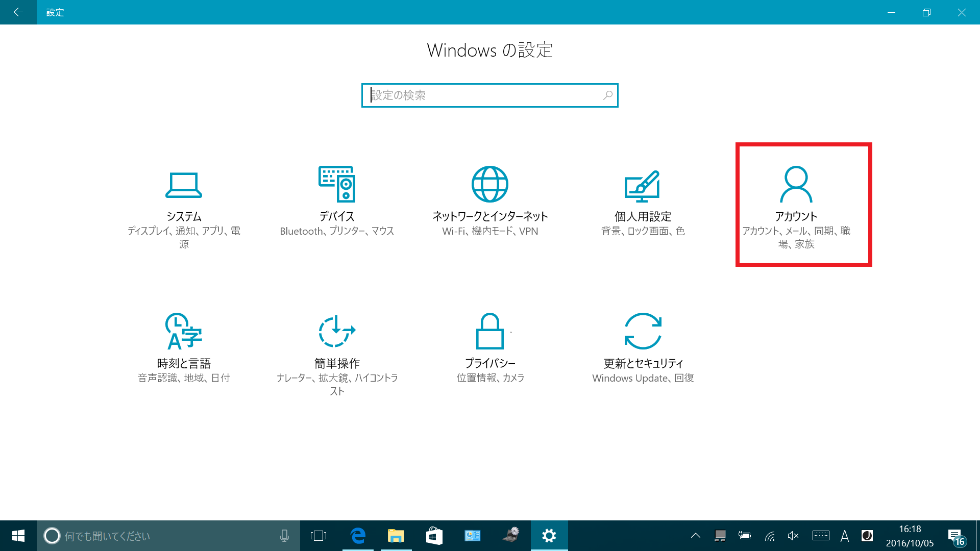Click the 音声認識、地域、日付 description
Screen dimensions: 980x551
tap(184, 378)
